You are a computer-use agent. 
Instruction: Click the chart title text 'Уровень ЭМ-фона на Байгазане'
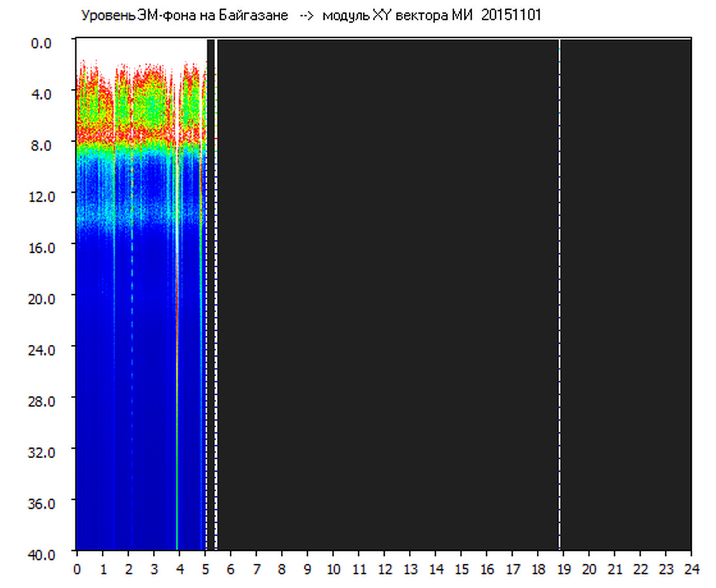[x=184, y=16]
